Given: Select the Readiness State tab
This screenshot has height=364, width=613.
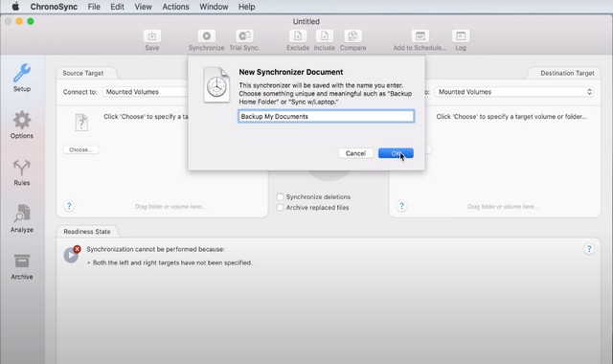Looking at the screenshot, I should coord(87,232).
